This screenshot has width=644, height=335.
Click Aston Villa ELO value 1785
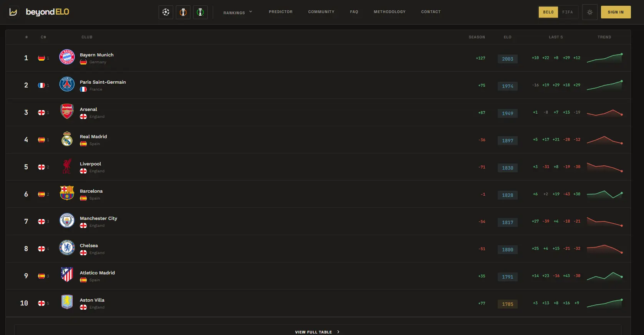[x=508, y=304]
